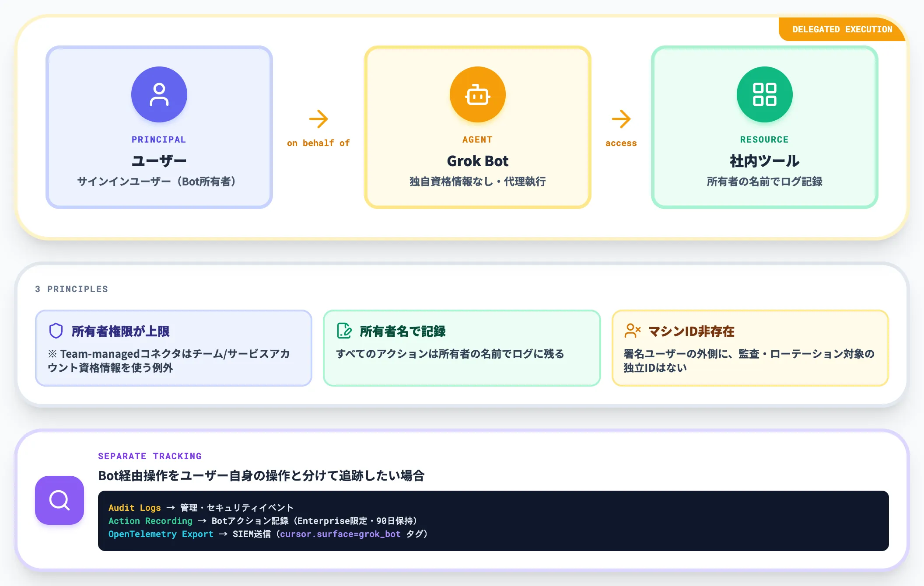Click the green grid icon for Resource

point(765,94)
